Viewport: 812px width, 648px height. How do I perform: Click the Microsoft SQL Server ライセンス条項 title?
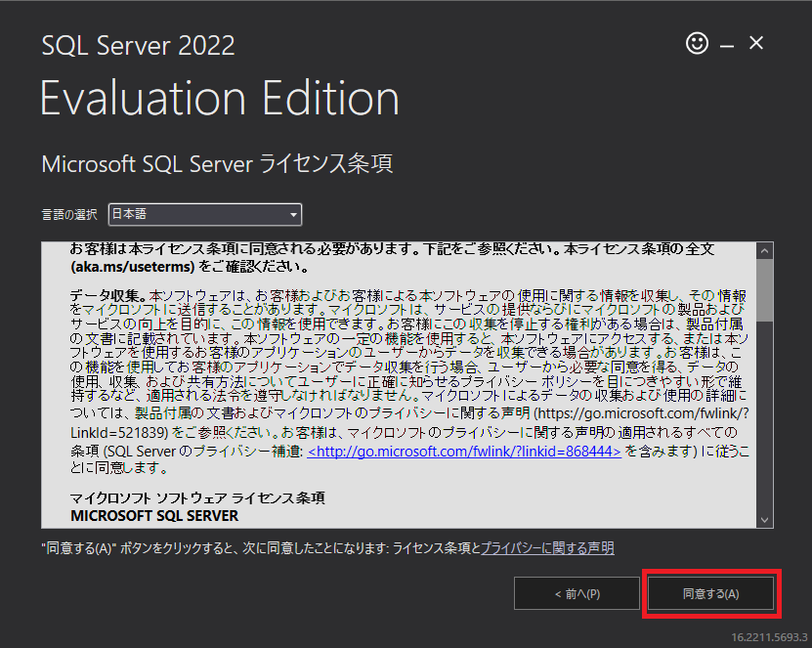click(217, 163)
